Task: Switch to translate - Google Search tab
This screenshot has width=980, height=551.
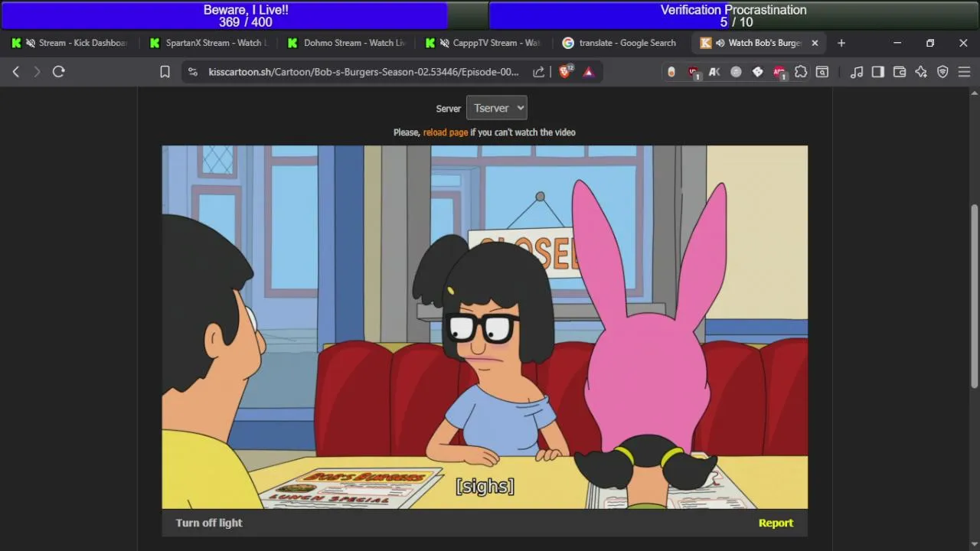Action: (x=622, y=43)
